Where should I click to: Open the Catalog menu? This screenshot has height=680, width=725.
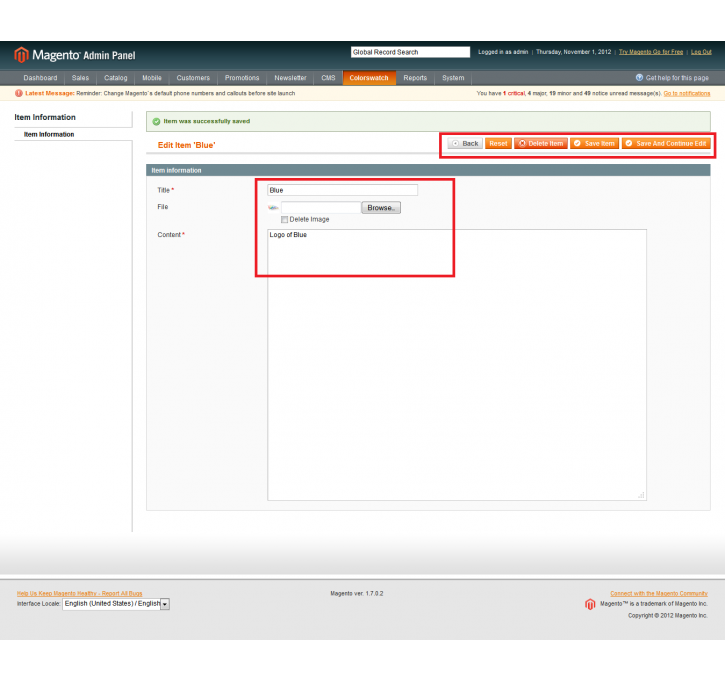pyautogui.click(x=115, y=78)
